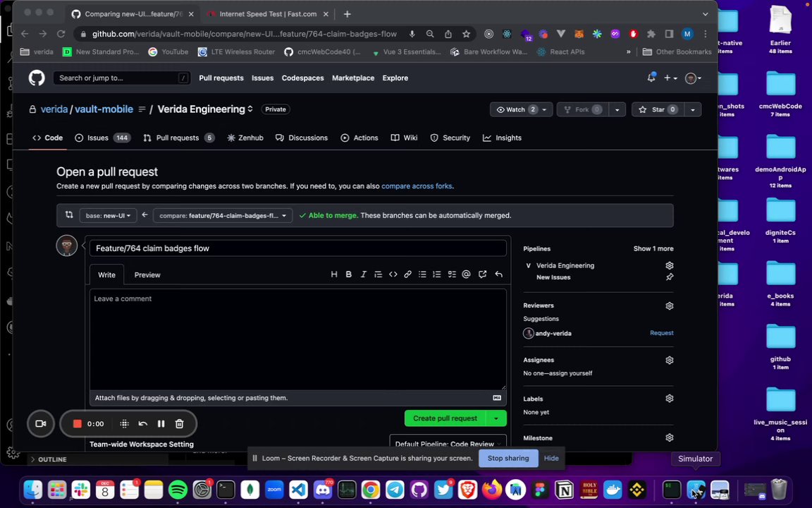Click assign yourself link
Screen dimensions: 812x508
tap(570, 373)
